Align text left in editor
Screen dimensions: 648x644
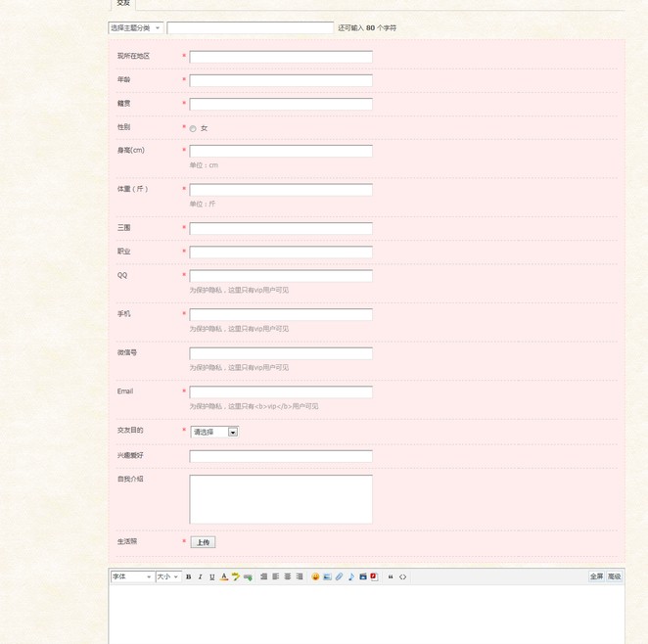coord(276,576)
